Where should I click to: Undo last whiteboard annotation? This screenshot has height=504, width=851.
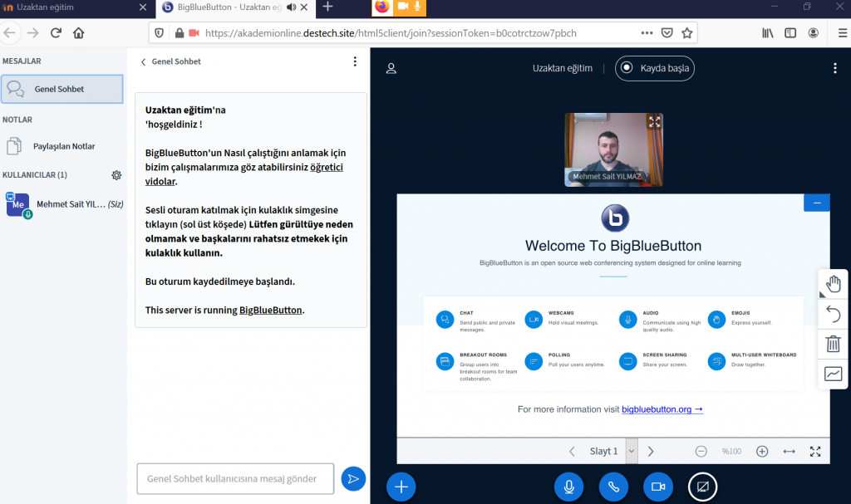[x=833, y=314]
